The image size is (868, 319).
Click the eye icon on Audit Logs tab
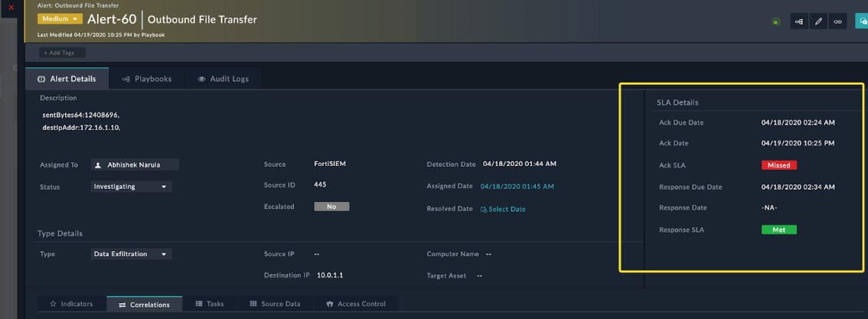click(x=201, y=79)
